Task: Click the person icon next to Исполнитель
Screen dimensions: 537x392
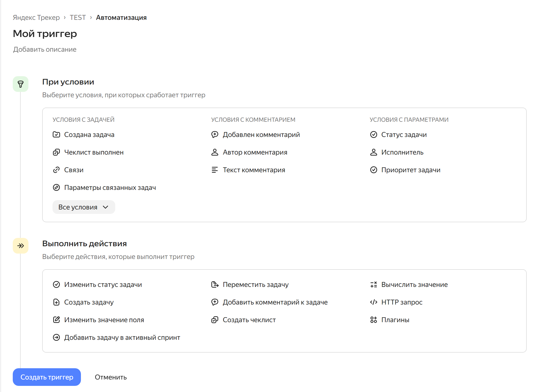Action: point(373,152)
